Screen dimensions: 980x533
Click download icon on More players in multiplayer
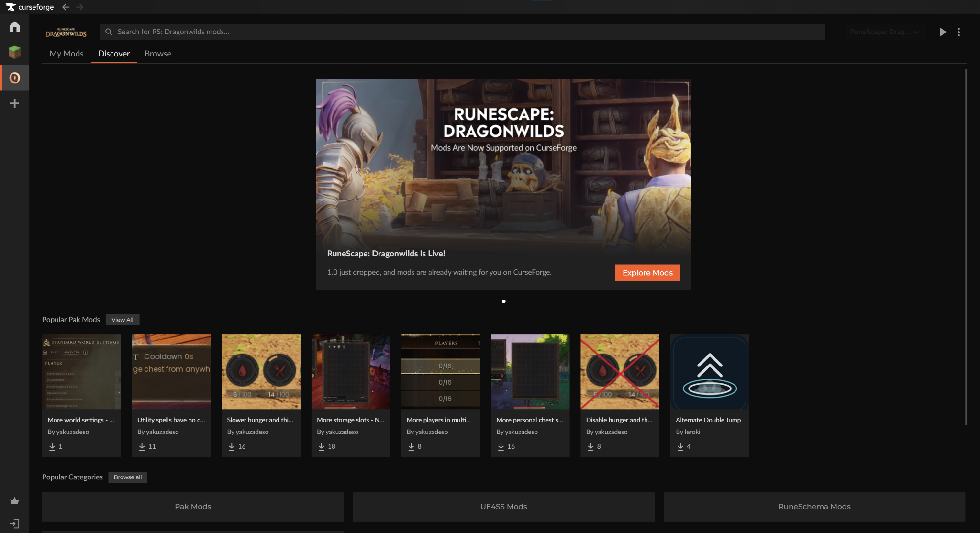pos(411,446)
